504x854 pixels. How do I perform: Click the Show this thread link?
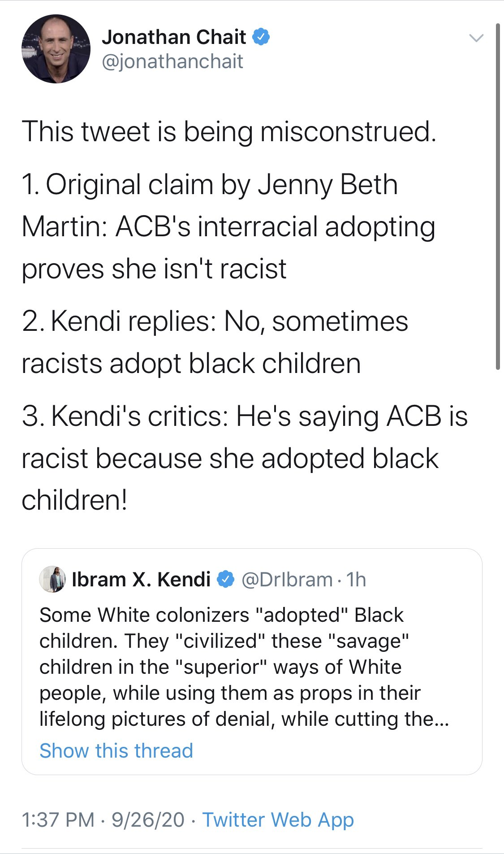coord(116,750)
